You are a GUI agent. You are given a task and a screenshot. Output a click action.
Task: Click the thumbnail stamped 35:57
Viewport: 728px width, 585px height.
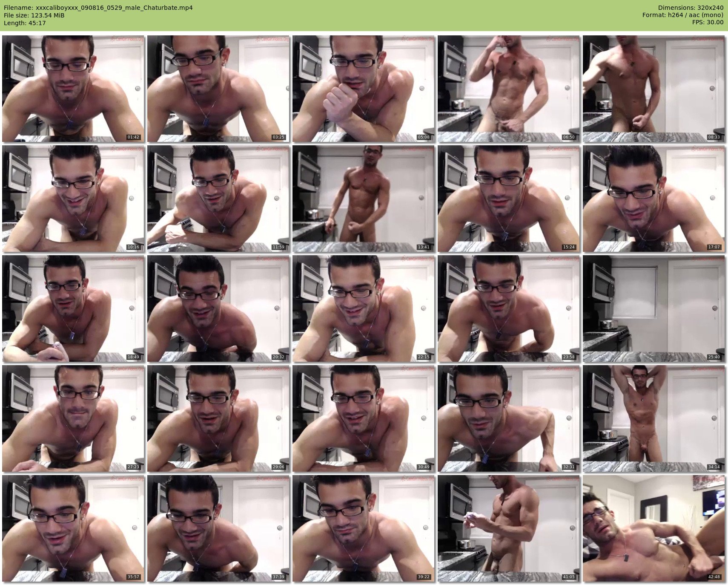click(x=73, y=528)
